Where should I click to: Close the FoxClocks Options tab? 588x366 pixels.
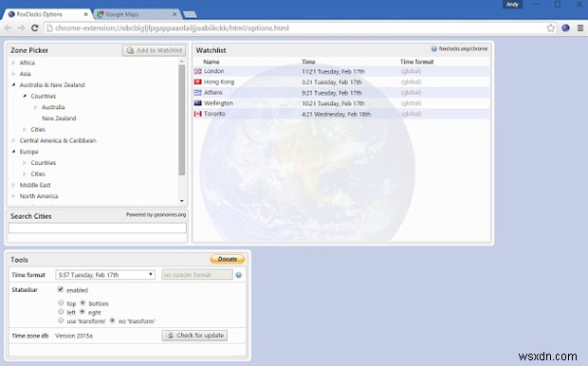[x=86, y=14]
